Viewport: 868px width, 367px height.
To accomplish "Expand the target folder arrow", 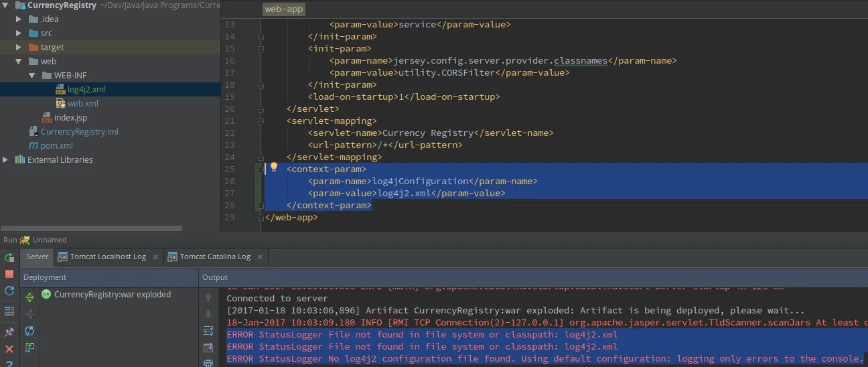I will pos(19,47).
